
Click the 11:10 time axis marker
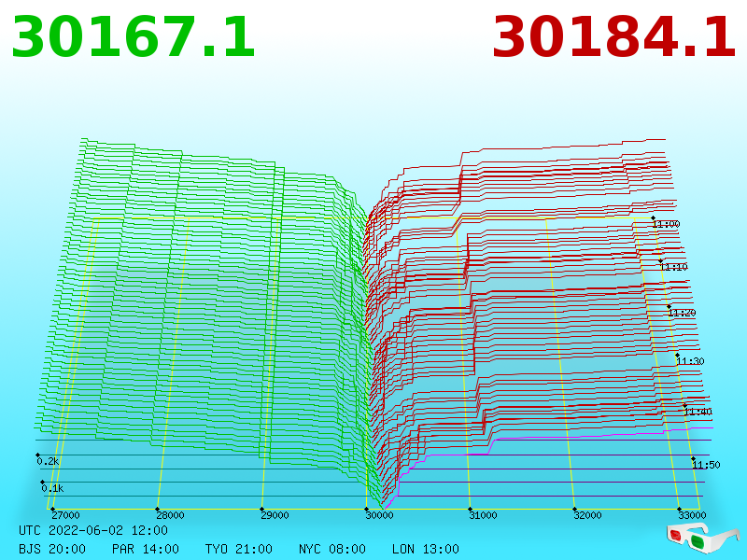(x=673, y=267)
